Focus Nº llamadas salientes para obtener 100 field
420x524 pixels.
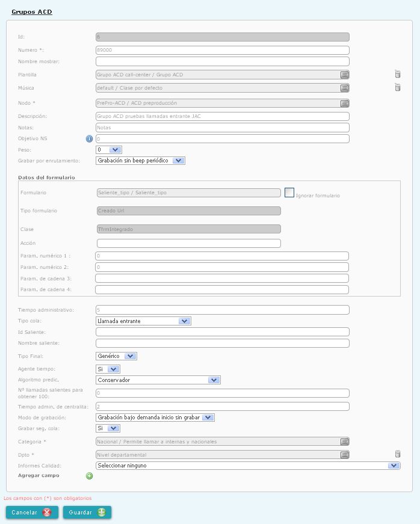pyautogui.click(x=223, y=393)
